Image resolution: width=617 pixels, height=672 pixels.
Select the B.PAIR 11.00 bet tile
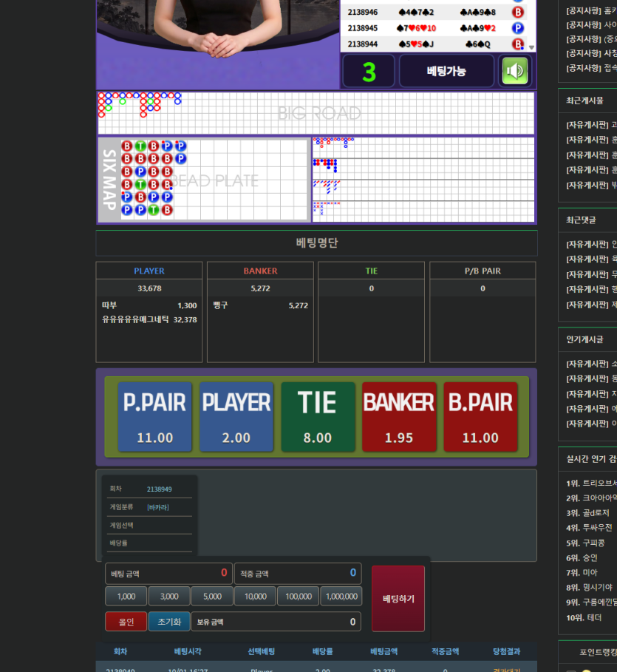(x=480, y=416)
